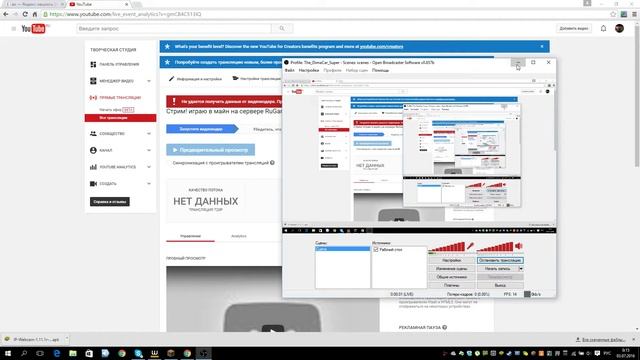Open dropdown arrow next to Начать запись
Screen dimensions: 640x360
click(521, 269)
